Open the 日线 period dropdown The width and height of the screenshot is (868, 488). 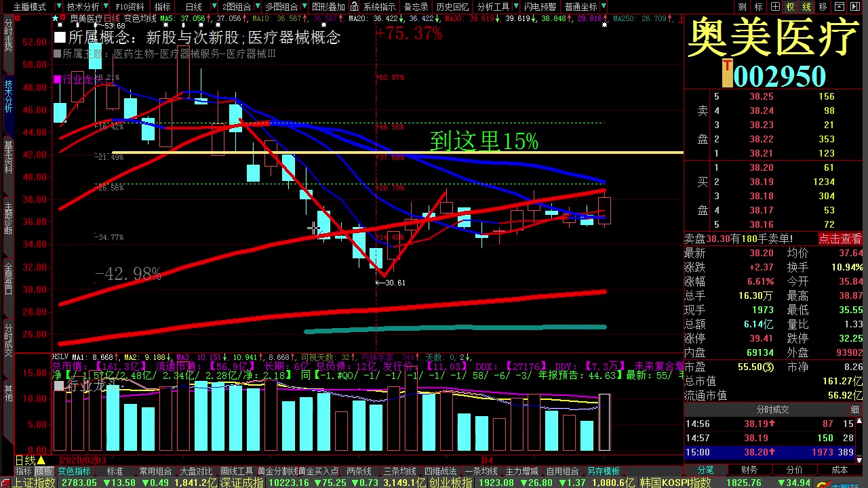197,7
